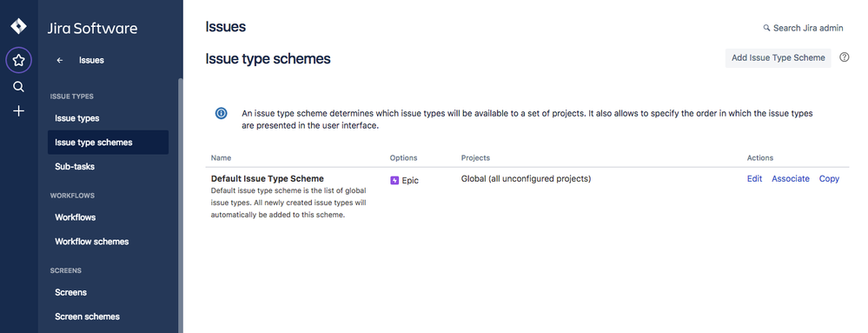Click Add Issue Type Scheme button
This screenshot has width=868, height=333.
pyautogui.click(x=778, y=57)
